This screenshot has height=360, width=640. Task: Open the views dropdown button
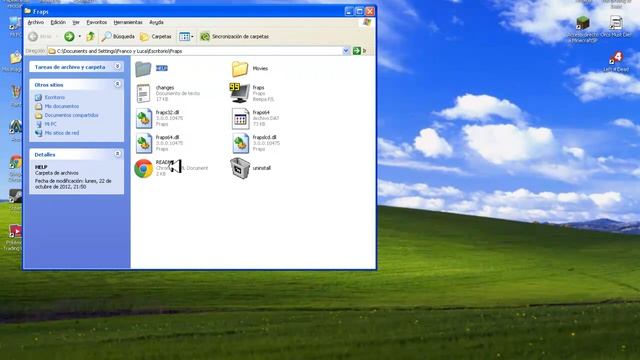187,36
